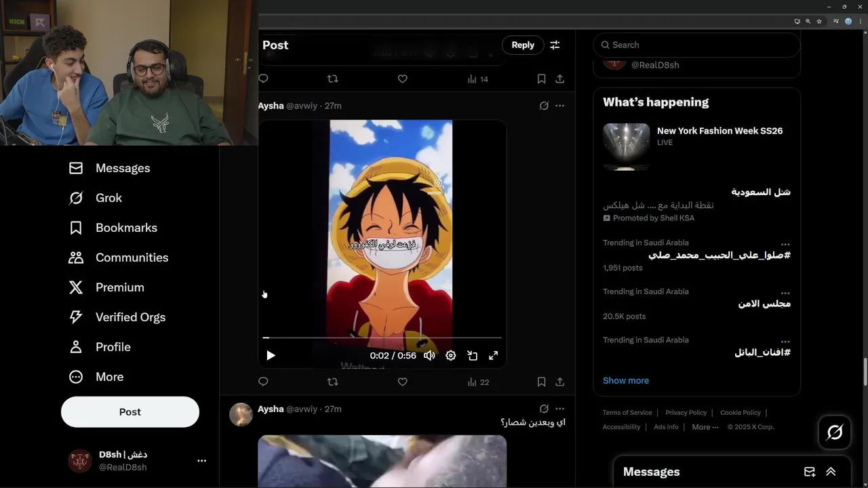Open the مجلس الامن trending topic
Screen dimensions: 868x488
point(764,304)
